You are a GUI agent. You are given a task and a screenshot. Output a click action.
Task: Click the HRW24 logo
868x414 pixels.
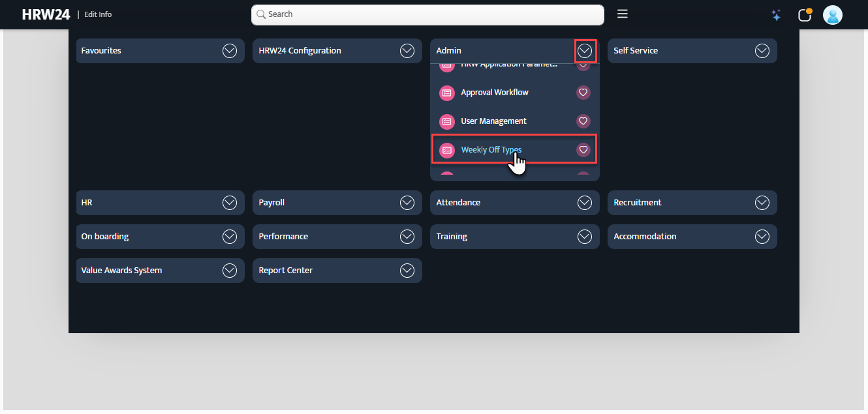(46, 14)
